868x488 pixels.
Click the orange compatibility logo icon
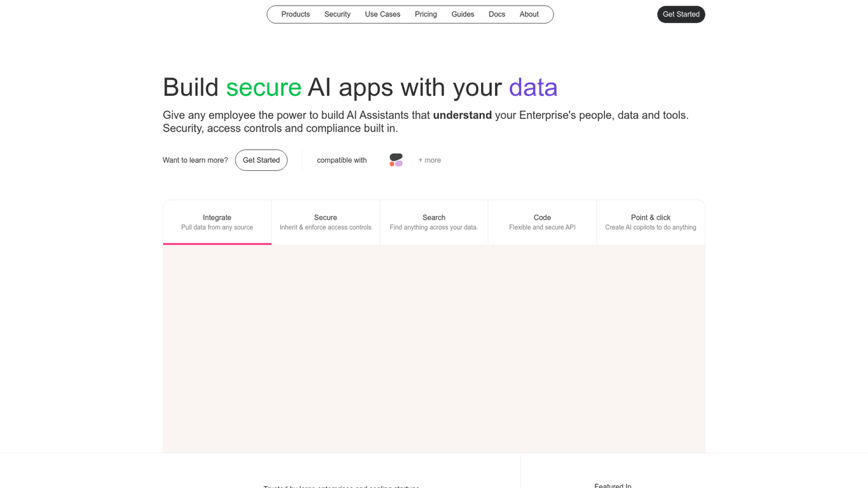coord(391,164)
